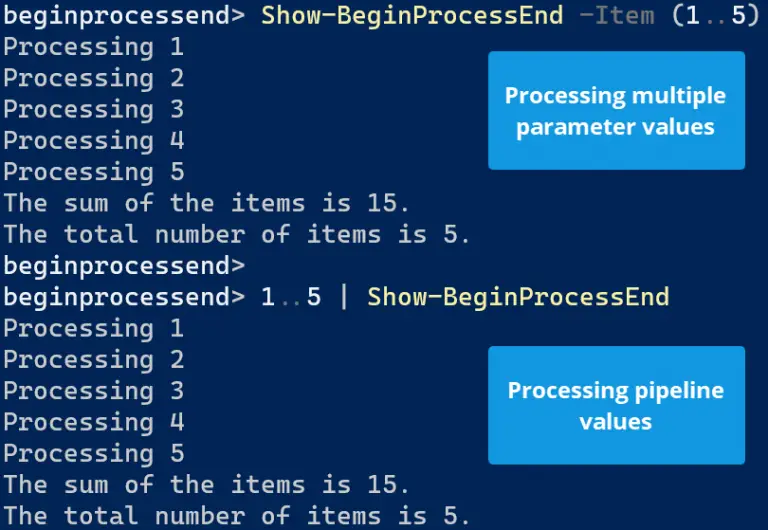Click the (1..5) argument in the first command
768x530 pixels.
[x=716, y=16]
